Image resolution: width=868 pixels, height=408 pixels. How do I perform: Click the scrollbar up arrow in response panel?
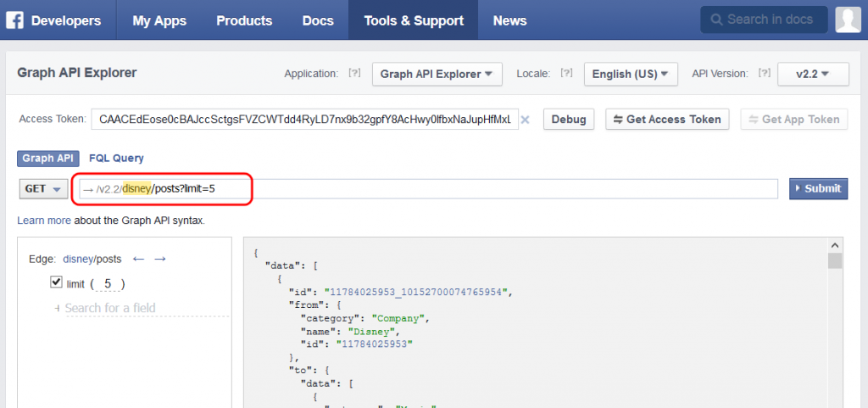pyautogui.click(x=835, y=245)
